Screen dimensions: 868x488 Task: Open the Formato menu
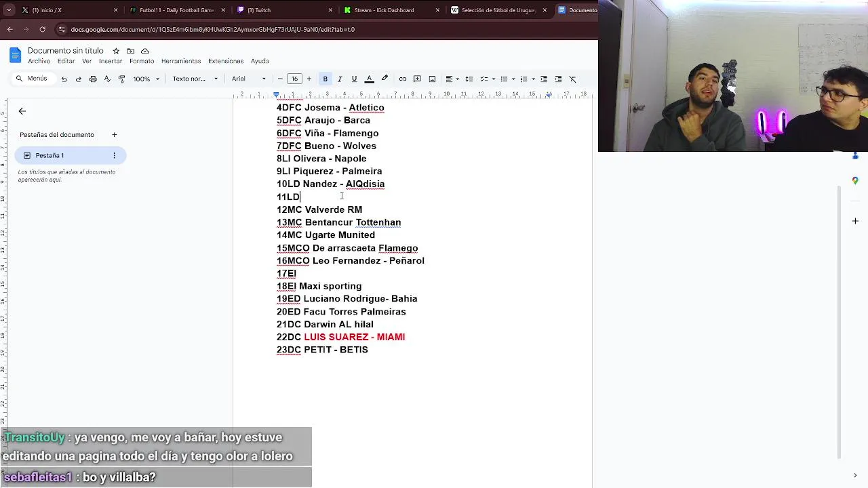click(142, 61)
